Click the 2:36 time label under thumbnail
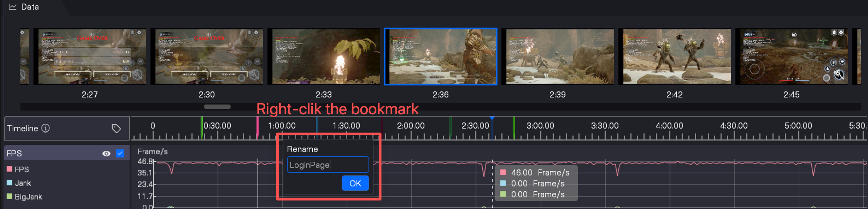This screenshot has height=209, width=868. point(441,95)
